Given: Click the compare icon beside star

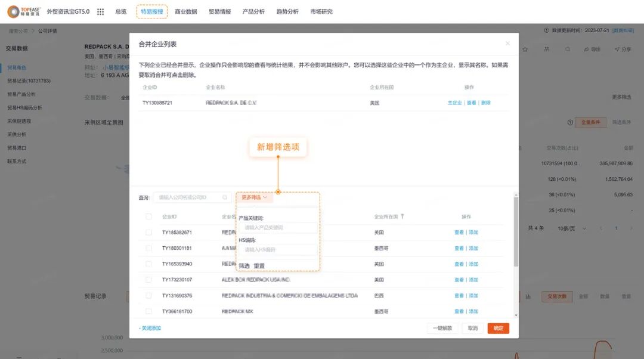Looking at the screenshot, I should coord(547,49).
